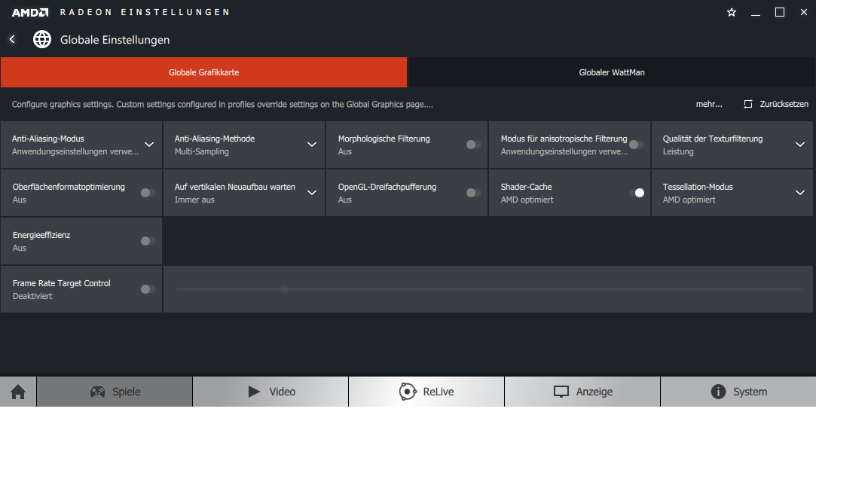This screenshot has height=488, width=868.
Task: Close the Radeon Einstellungen window
Action: point(804,12)
